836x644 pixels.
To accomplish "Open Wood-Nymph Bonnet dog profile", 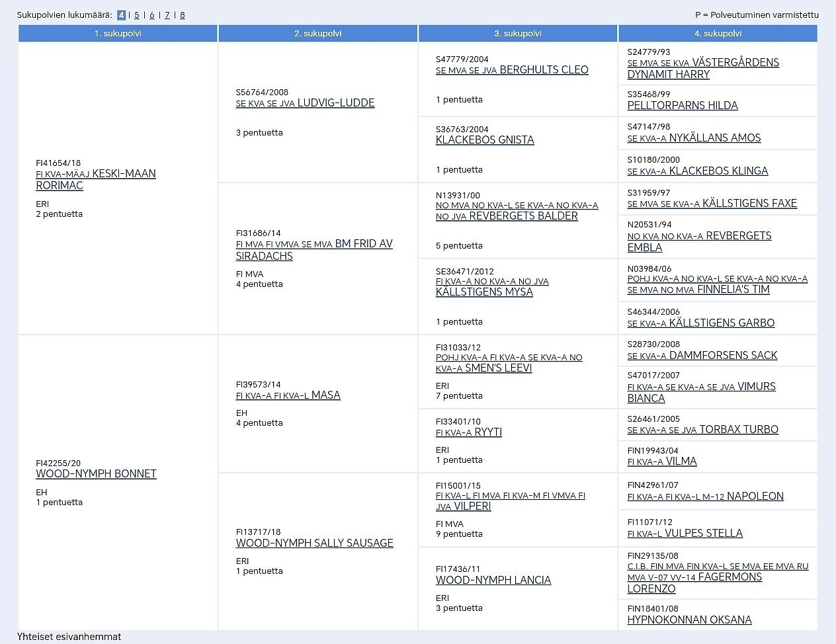I will (x=96, y=473).
